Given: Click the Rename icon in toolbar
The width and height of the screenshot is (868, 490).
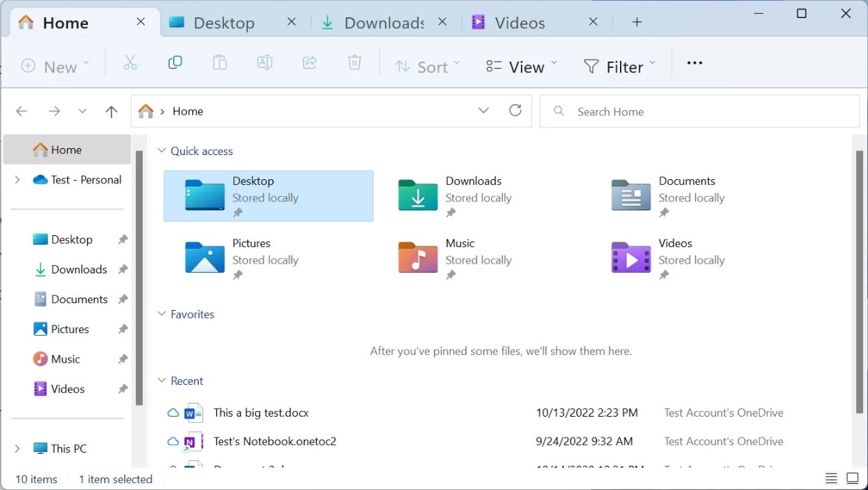Looking at the screenshot, I should click(x=265, y=64).
